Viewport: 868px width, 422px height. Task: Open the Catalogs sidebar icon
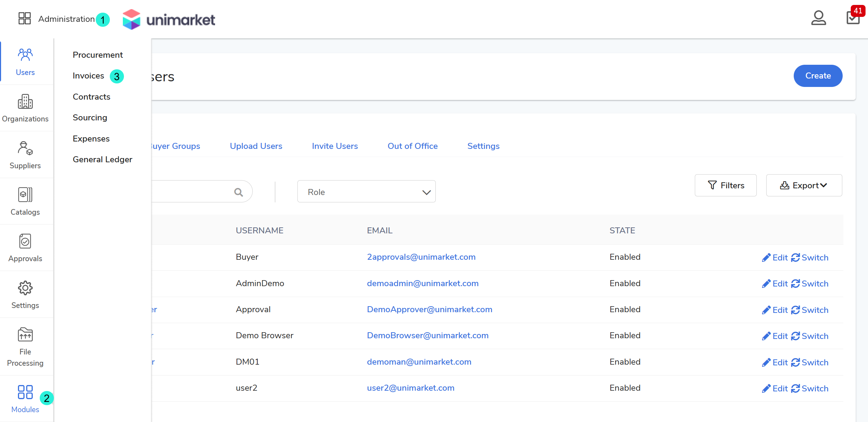[25, 195]
